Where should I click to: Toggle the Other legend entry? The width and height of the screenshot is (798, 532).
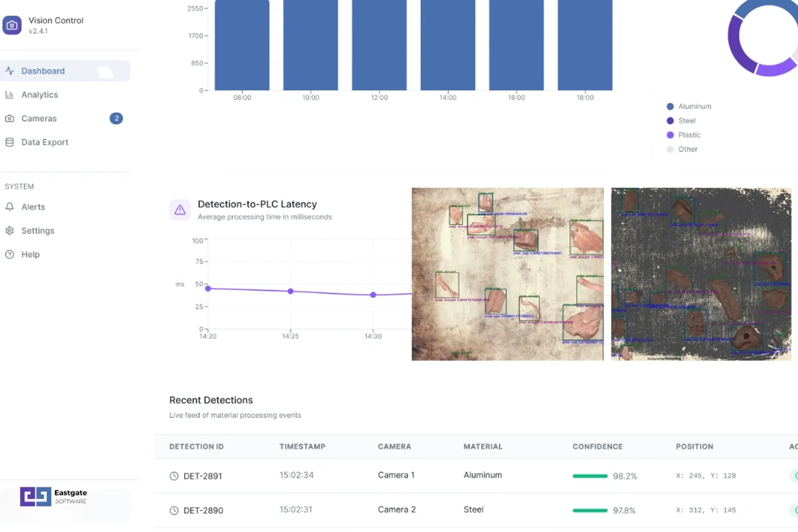click(688, 149)
